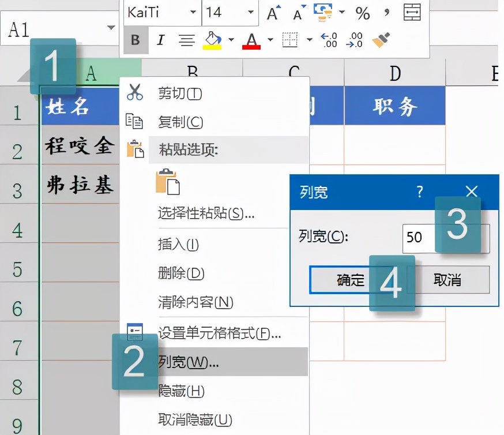Viewport: 504px width, 435px height.
Task: Open the font size 14 dropdown
Action: point(251,12)
